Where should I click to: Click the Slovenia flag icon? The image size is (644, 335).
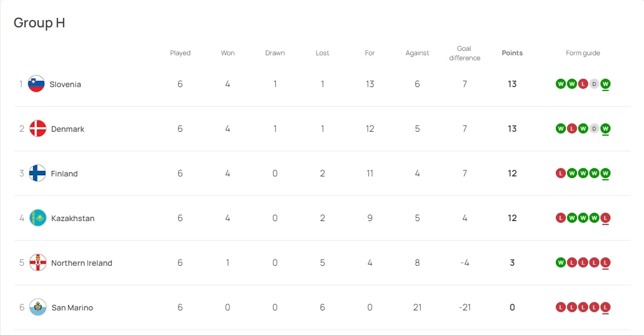(36, 84)
